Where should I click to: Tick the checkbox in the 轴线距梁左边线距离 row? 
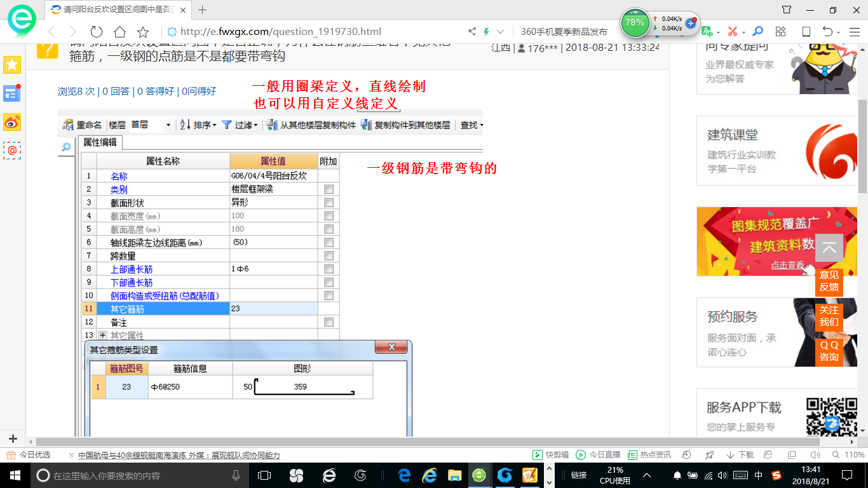(x=329, y=243)
